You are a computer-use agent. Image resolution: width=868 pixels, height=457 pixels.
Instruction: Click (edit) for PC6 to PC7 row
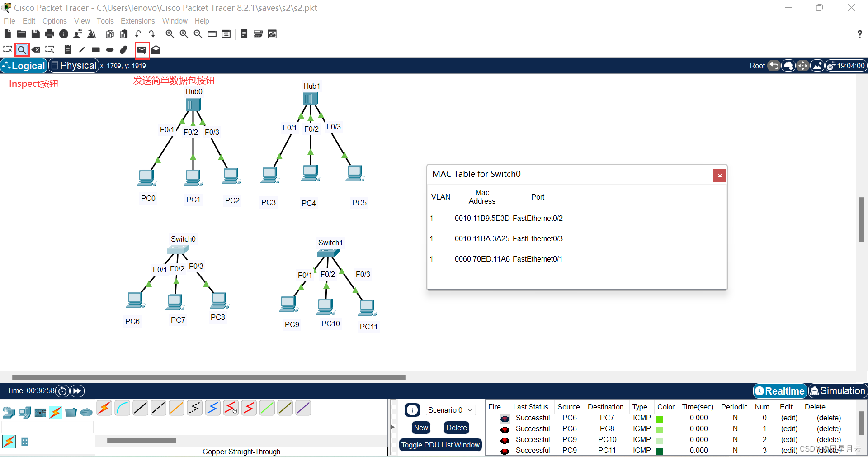tap(789, 418)
